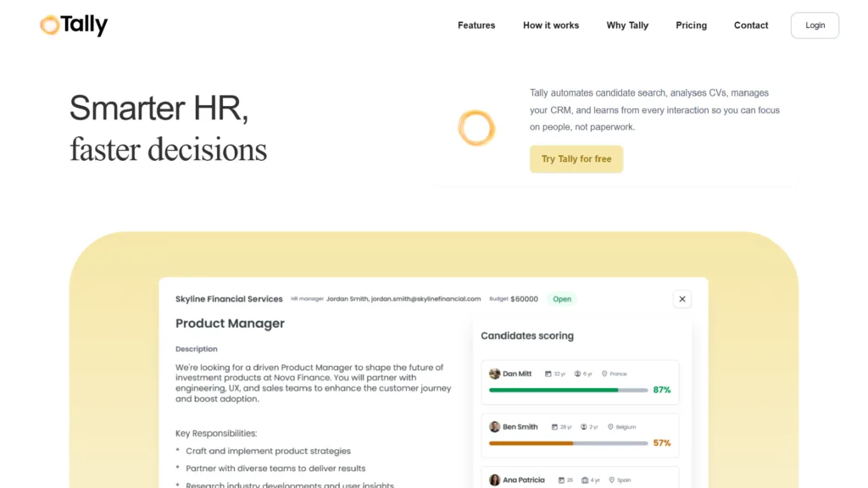Click Try Tally for free button
This screenshot has width=868, height=488.
576,159
